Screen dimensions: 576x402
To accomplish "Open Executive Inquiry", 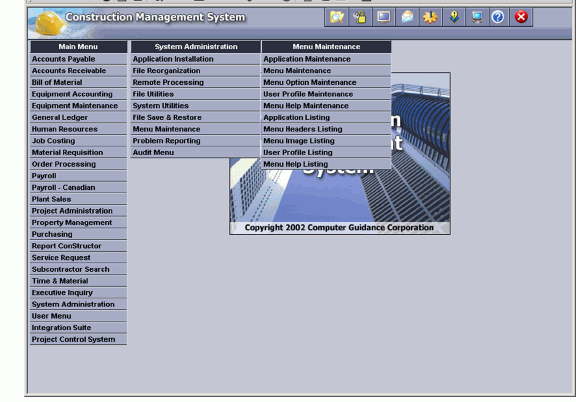I will pos(79,293).
